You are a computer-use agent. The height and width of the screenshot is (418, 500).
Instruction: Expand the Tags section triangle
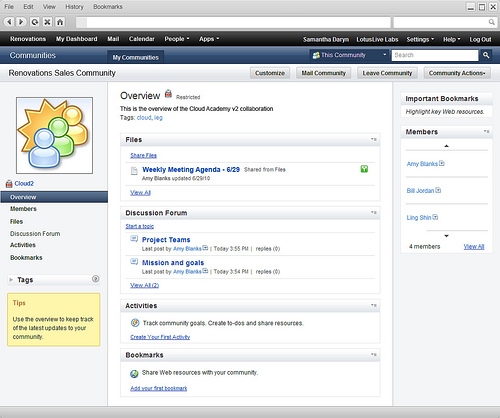click(x=11, y=280)
